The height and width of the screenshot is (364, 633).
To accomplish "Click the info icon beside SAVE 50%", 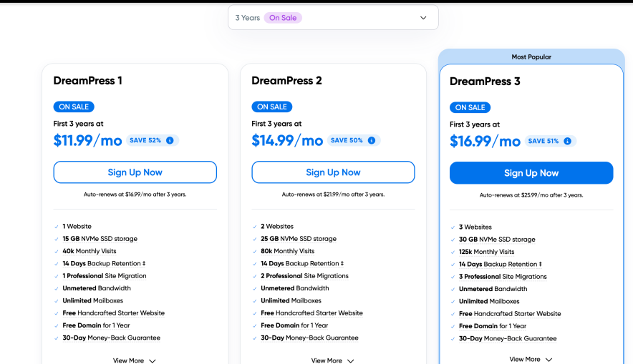I will click(x=372, y=140).
